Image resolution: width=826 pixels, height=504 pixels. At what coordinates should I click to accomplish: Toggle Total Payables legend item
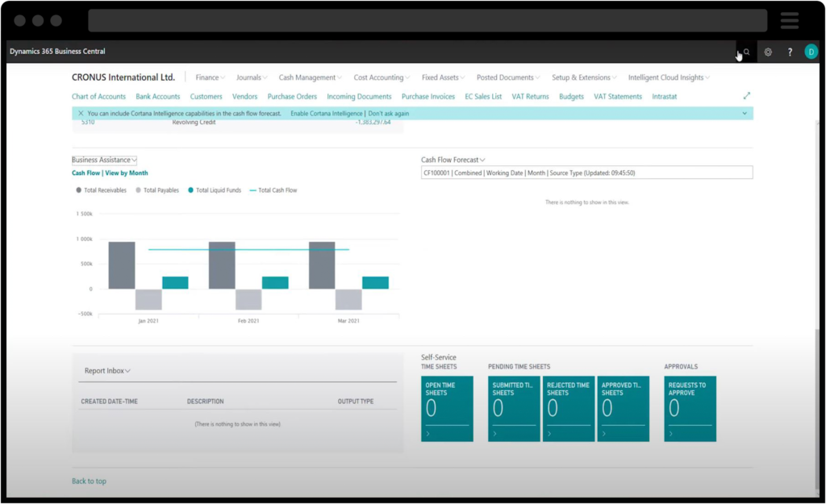click(157, 190)
